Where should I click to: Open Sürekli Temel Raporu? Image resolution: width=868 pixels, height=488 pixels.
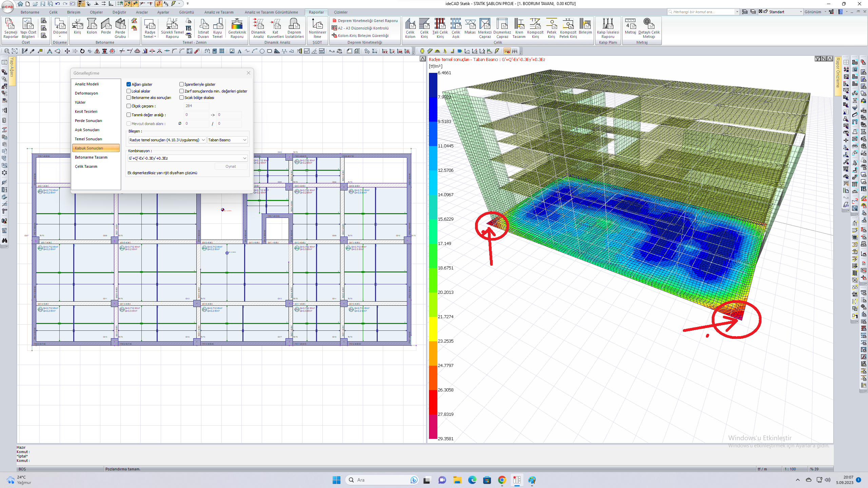[172, 28]
